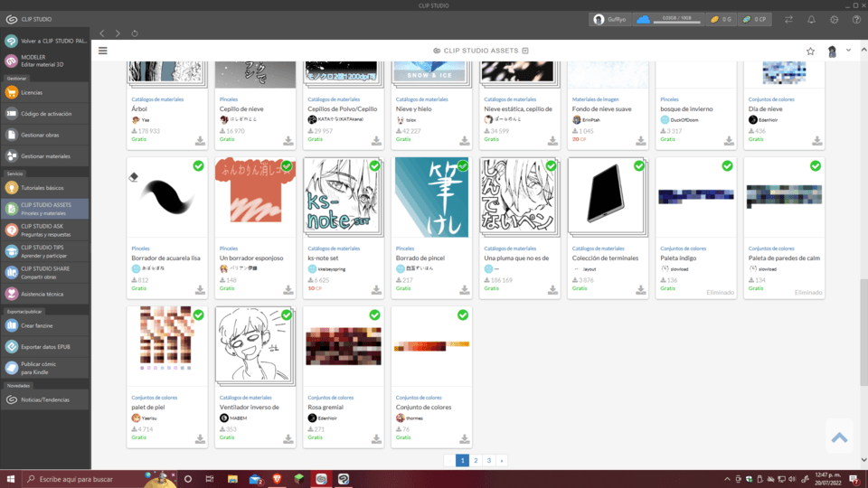Toggle green check on Colección de terminales
The width and height of the screenshot is (868, 488).
point(639,166)
